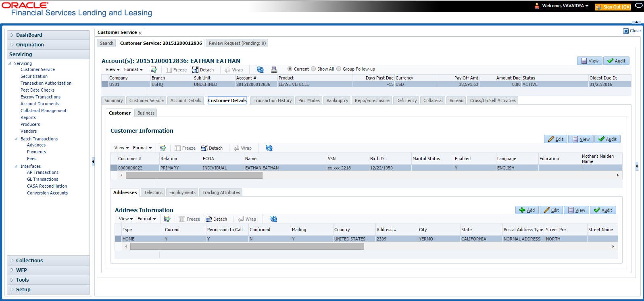Image resolution: width=644 pixels, height=301 pixels.
Task: Click the user icon beside Welcome, VAVAIDYA
Action: click(x=537, y=6)
